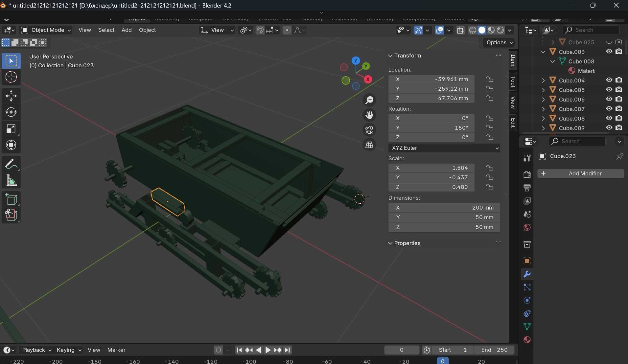Open View Layer properties tab

click(x=527, y=201)
